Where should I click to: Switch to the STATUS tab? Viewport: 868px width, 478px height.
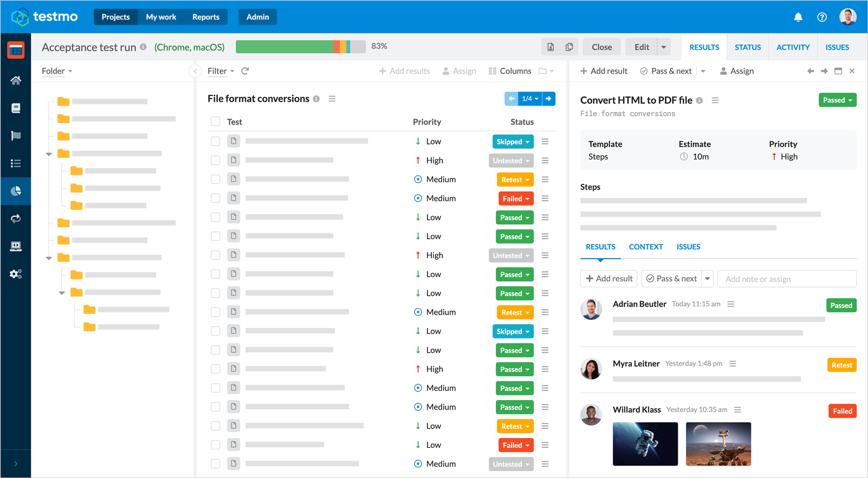(748, 47)
